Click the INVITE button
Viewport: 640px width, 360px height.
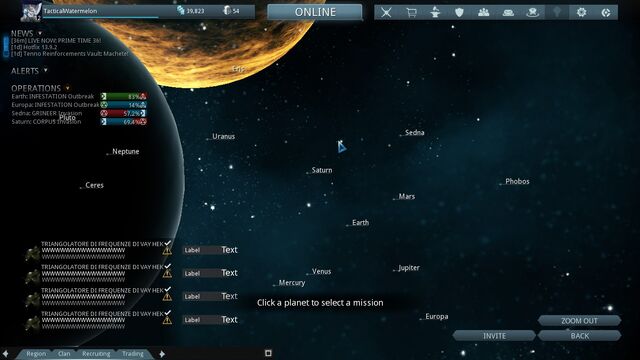[x=494, y=336]
